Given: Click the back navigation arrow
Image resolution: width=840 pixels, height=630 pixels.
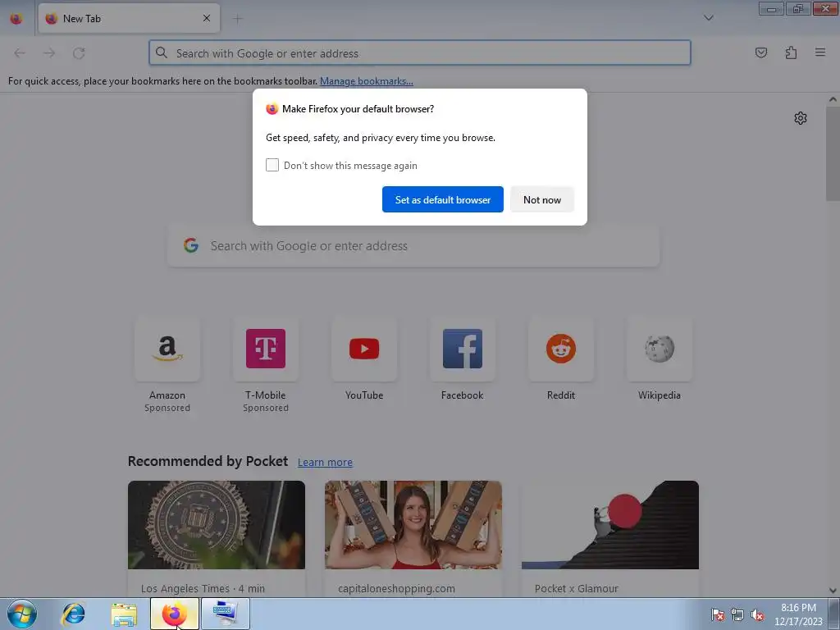Looking at the screenshot, I should coord(20,53).
